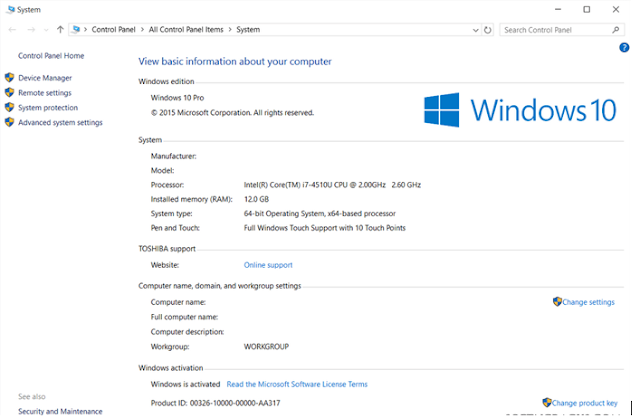Open Control Panel Home link

(x=51, y=56)
